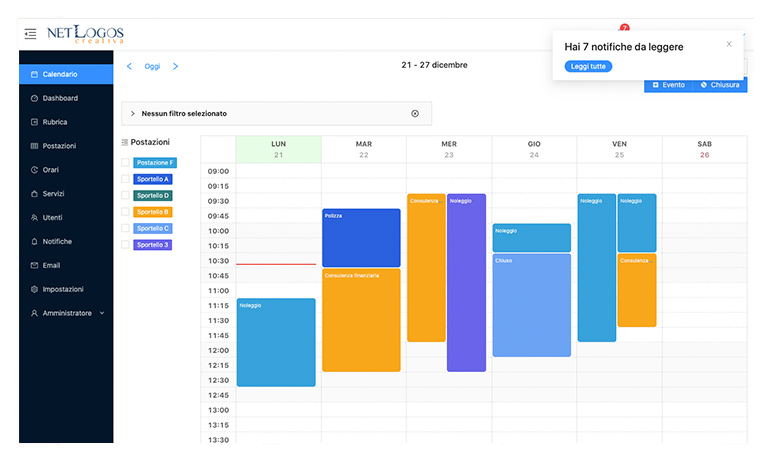Check the Postazione F checkbox
Screen dimensions: 770x463
pos(126,163)
